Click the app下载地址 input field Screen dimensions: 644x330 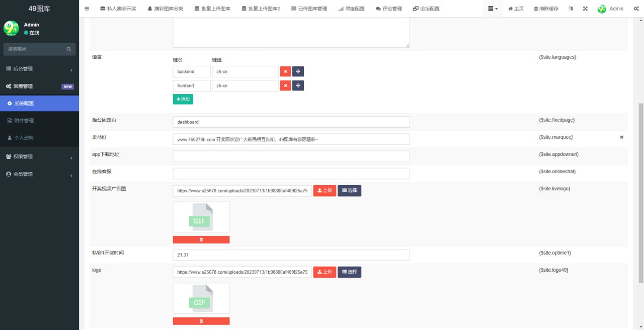click(x=291, y=156)
